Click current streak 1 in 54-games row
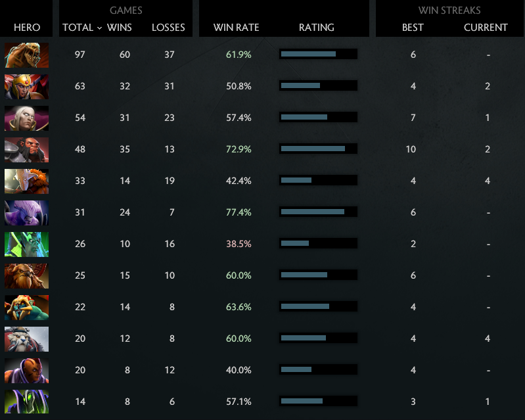The width and height of the screenshot is (525, 420). 488,118
